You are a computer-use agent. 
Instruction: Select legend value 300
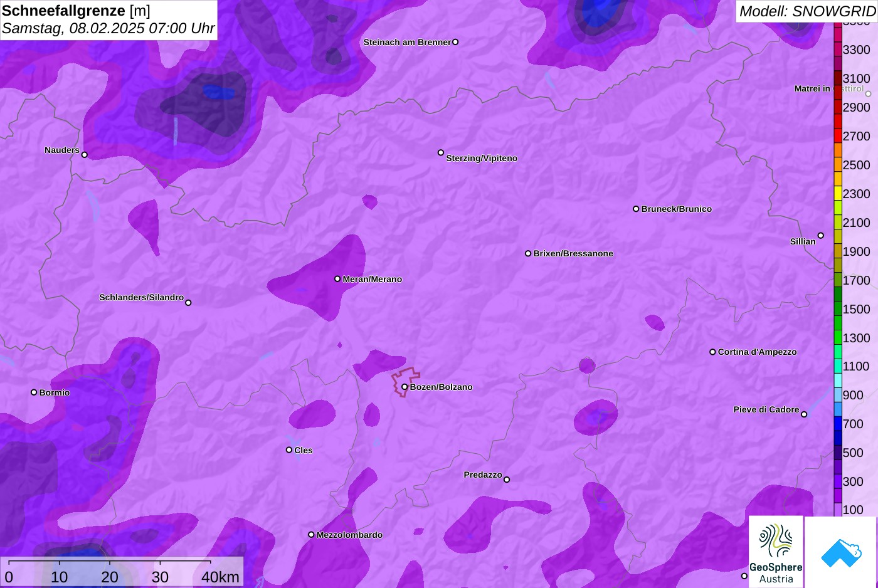[x=854, y=481]
